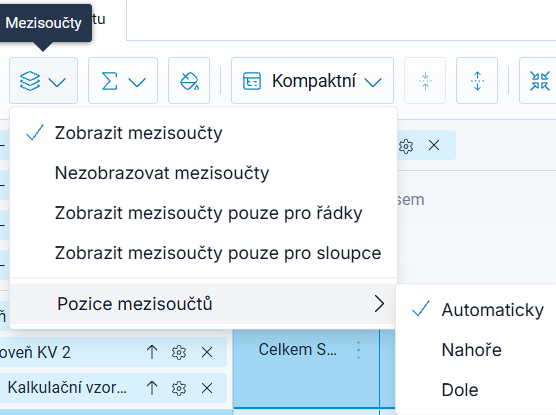556x415 pixels.
Task: Click sort arrow on Kalkulační vzor field
Action: [x=152, y=388]
